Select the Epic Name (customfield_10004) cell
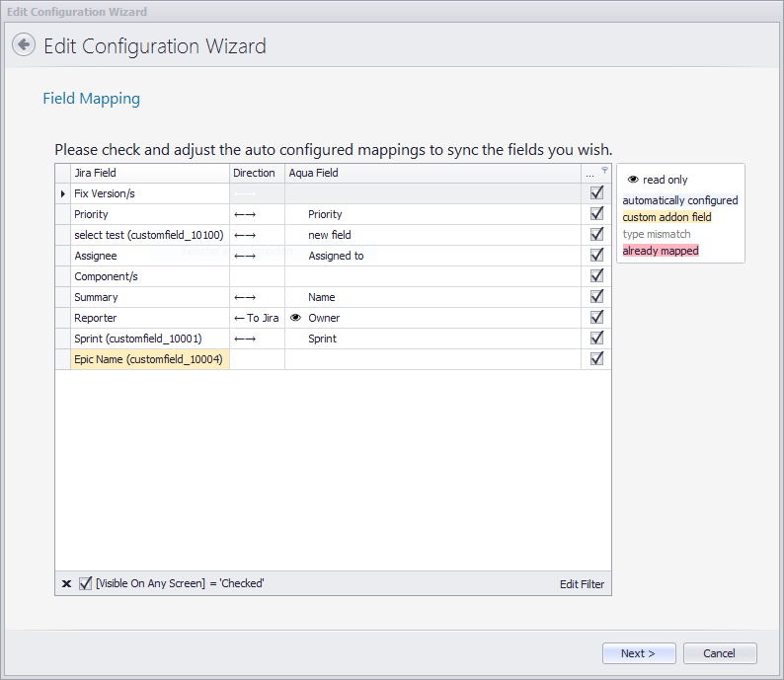Screen dimensions: 784x680 148,359
